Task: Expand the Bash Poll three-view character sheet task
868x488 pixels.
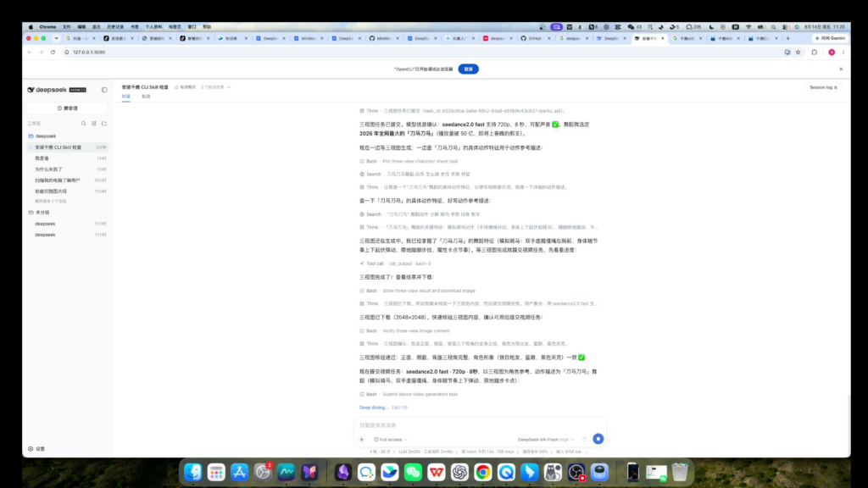Action: coord(409,162)
